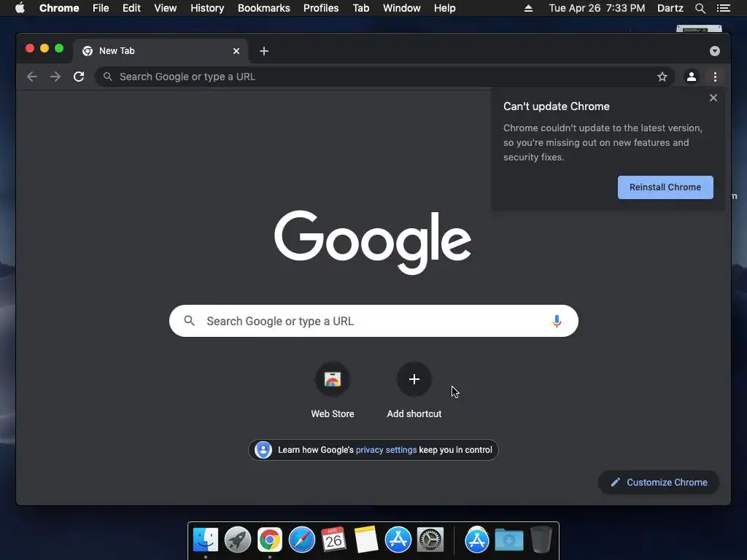Open the History menu
This screenshot has height=560, width=747.
click(x=207, y=8)
